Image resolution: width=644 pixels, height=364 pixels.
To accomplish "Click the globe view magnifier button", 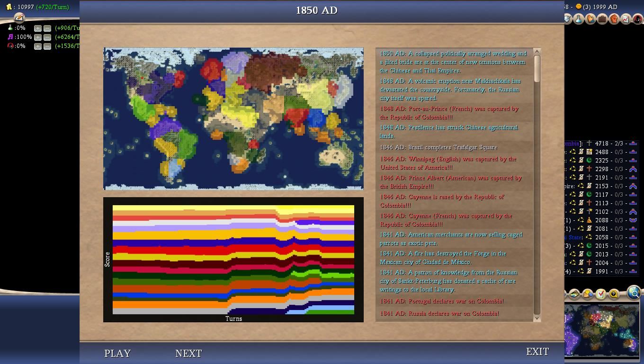I will [x=634, y=293].
